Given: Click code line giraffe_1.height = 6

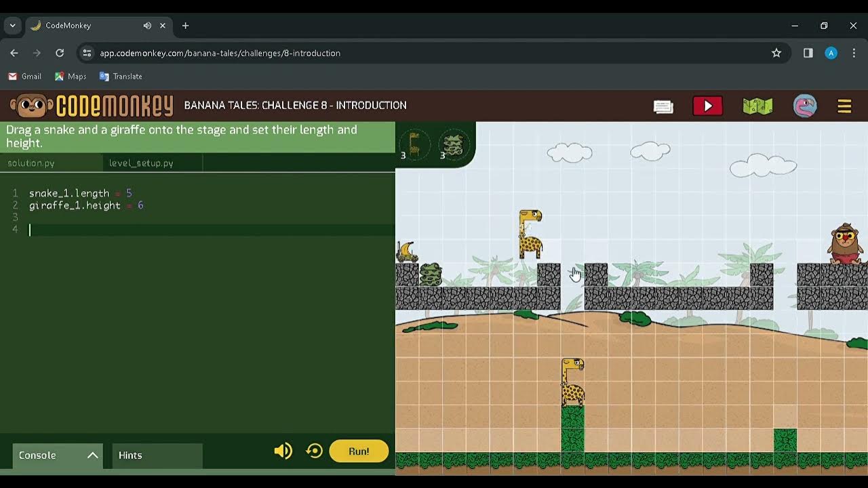Looking at the screenshot, I should click(86, 205).
